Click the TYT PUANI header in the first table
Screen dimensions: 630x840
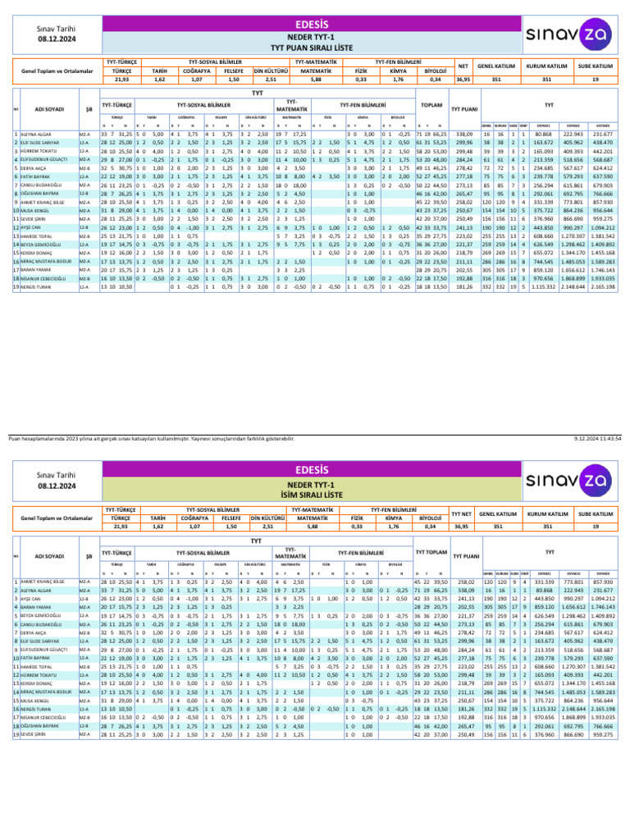464,109
